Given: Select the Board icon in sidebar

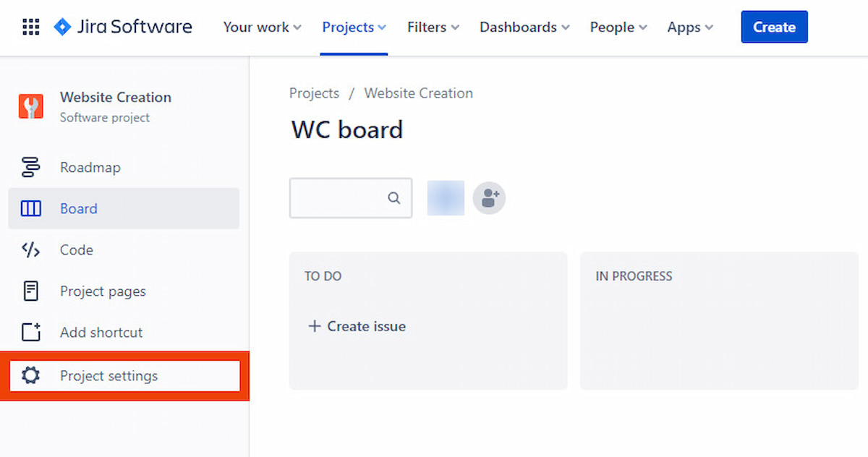Looking at the screenshot, I should pyautogui.click(x=32, y=208).
